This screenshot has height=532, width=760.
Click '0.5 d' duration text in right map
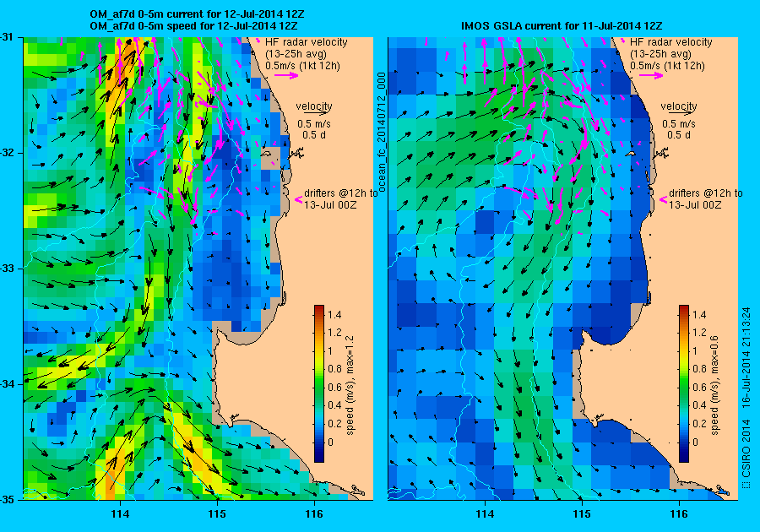click(679, 135)
